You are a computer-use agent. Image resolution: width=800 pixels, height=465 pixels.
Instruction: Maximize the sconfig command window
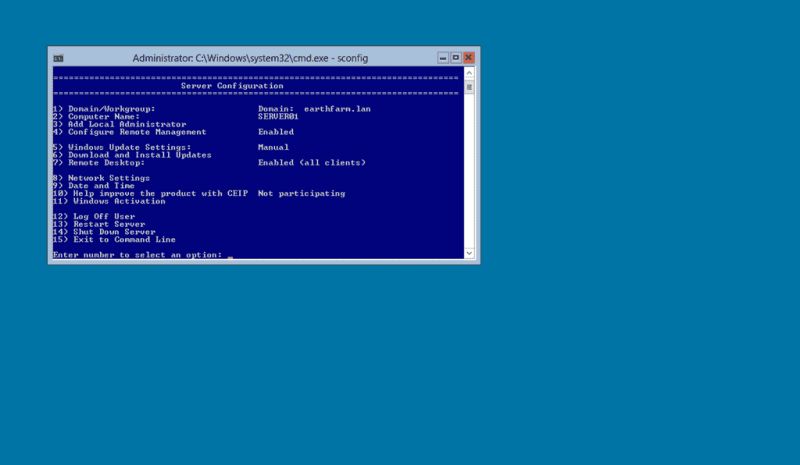tap(456, 58)
